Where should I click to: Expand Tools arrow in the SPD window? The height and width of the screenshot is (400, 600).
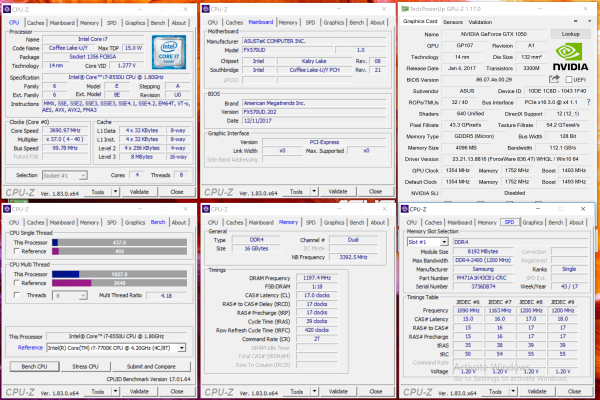tap(513, 391)
